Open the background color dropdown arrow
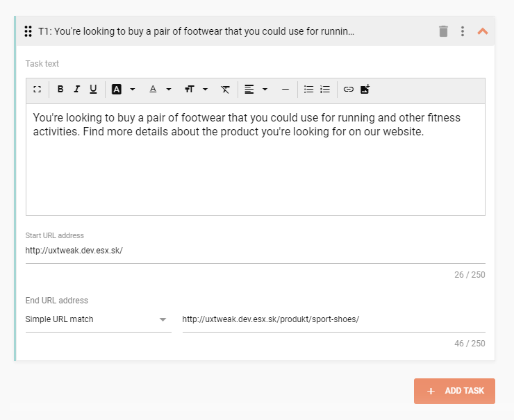Screen dimensions: 514x420 133,89
